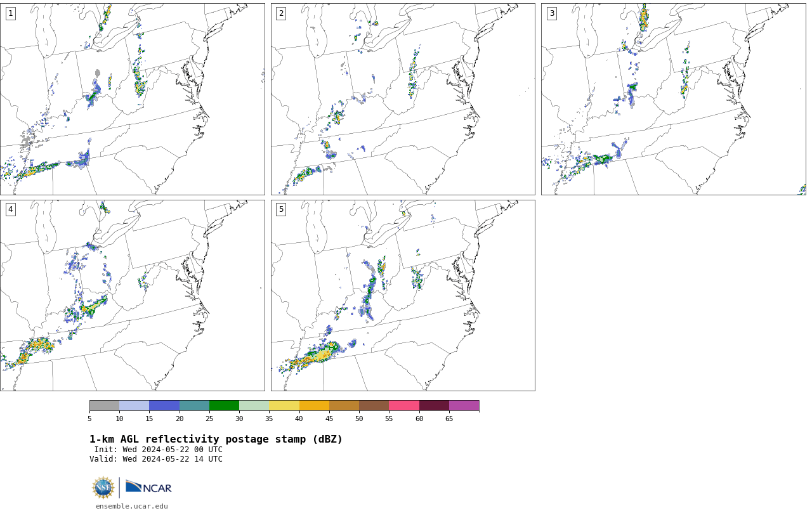Click the ensemble.ucar.edu text
The image size is (812, 513).
pos(132,506)
